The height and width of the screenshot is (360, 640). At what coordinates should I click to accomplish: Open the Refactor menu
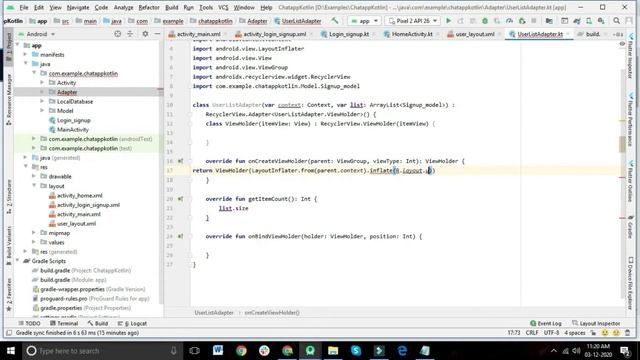[149, 7]
